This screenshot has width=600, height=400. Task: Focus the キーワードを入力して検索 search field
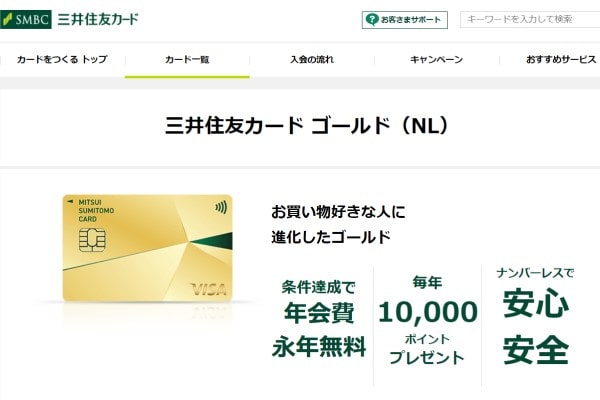click(x=530, y=20)
